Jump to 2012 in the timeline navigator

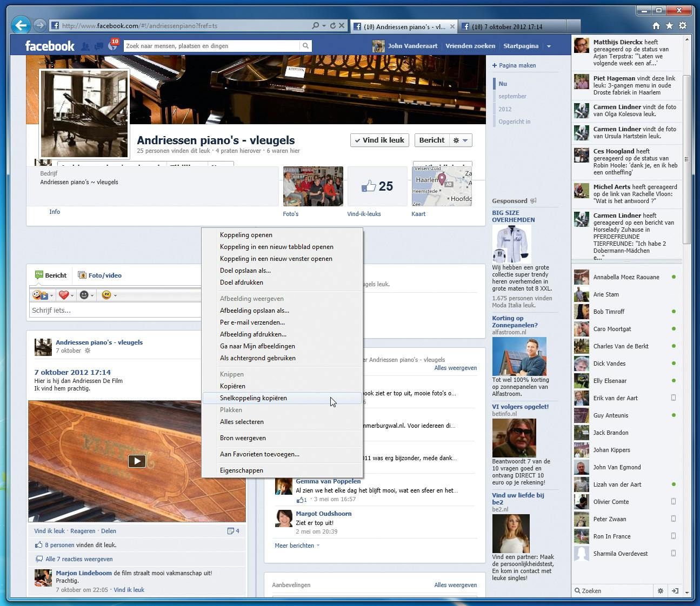[x=505, y=109]
